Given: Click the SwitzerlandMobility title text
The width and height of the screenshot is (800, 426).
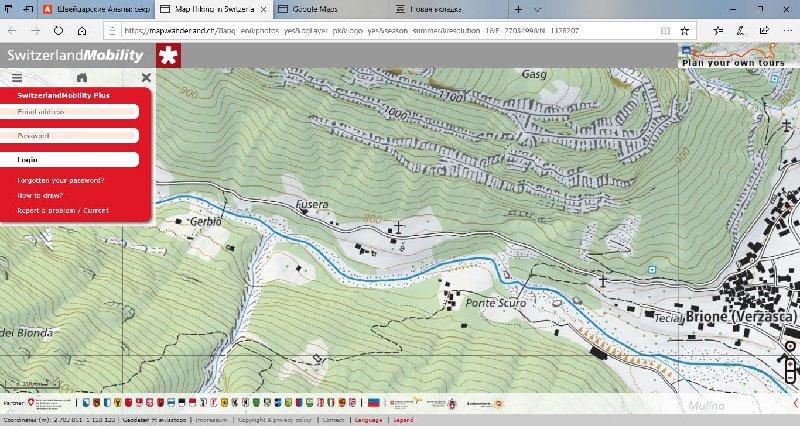Looking at the screenshot, I should click(75, 55).
